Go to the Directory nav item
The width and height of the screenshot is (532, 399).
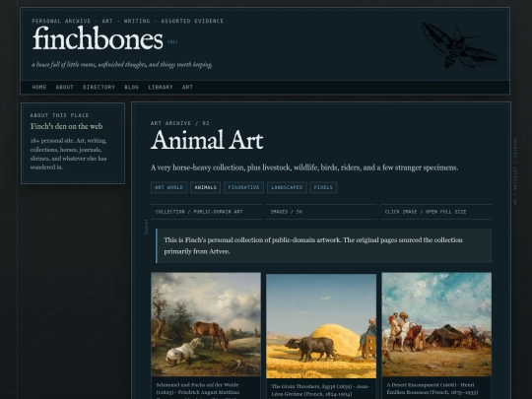point(99,88)
